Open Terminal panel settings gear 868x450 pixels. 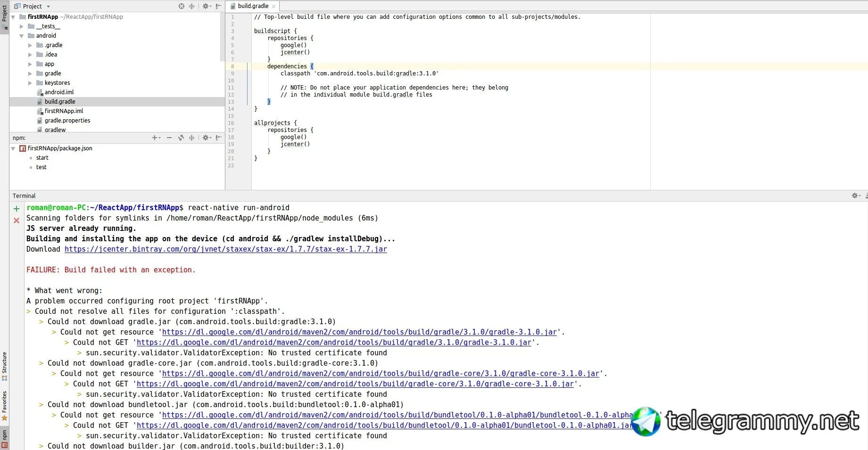(856, 196)
